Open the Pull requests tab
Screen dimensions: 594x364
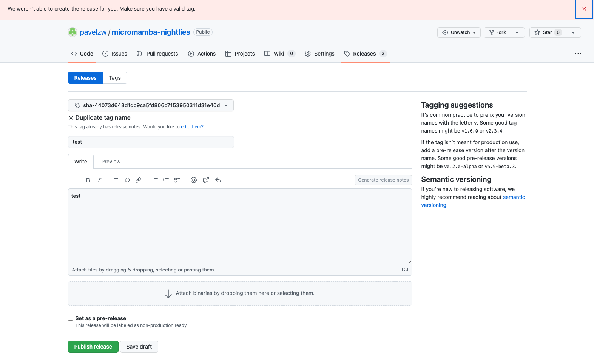pos(157,54)
